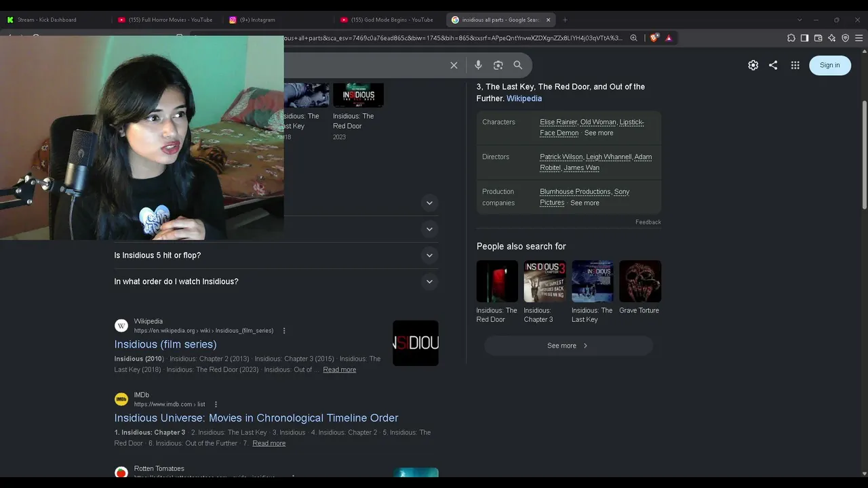
Task: Toggle the browser sidebar panel
Action: [x=804, y=38]
